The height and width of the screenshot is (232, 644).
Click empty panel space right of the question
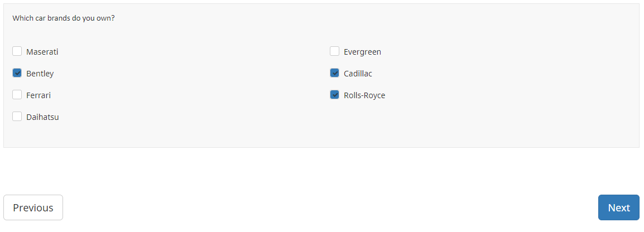[391, 18]
